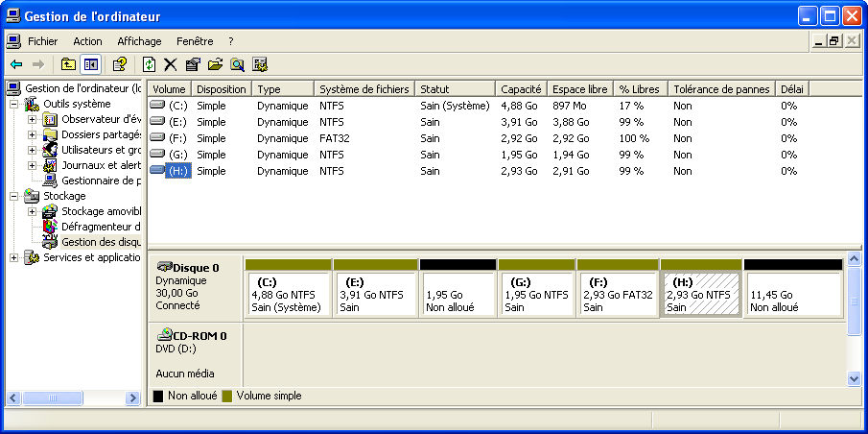The width and height of the screenshot is (868, 434).
Task: Sort by the Espace libre column header
Action: point(580,89)
